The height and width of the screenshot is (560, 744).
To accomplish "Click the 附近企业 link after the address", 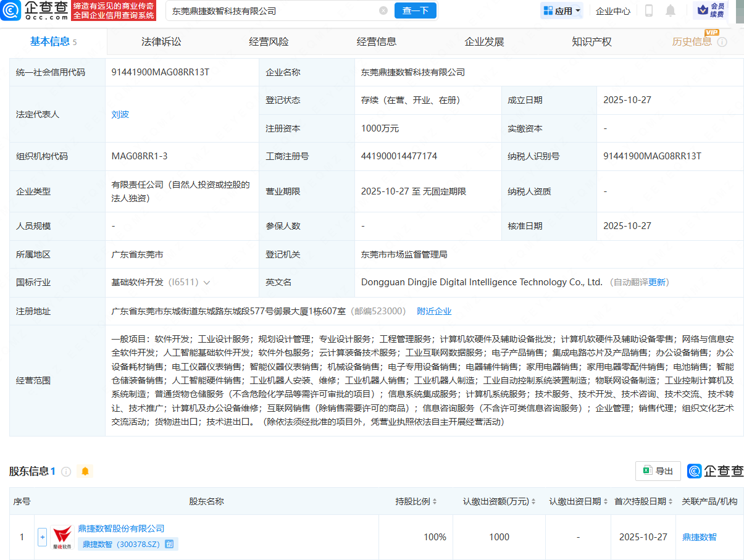I will 434,311.
